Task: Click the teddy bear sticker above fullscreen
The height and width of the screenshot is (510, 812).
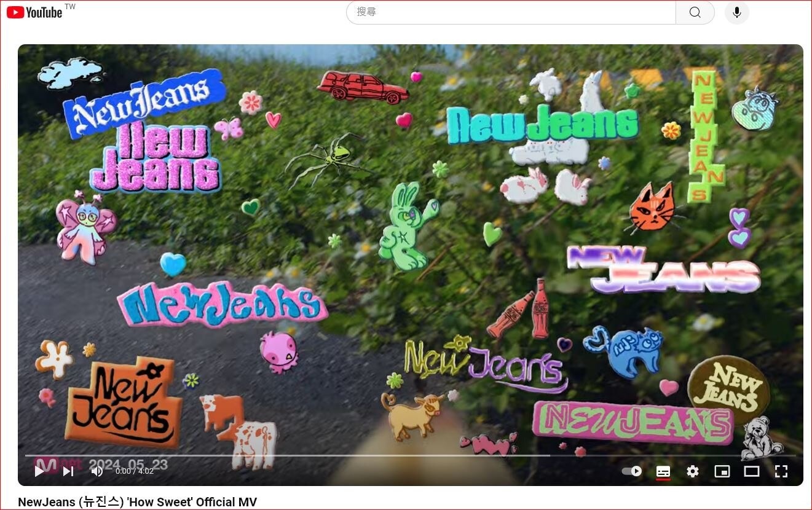Action: coord(760,439)
